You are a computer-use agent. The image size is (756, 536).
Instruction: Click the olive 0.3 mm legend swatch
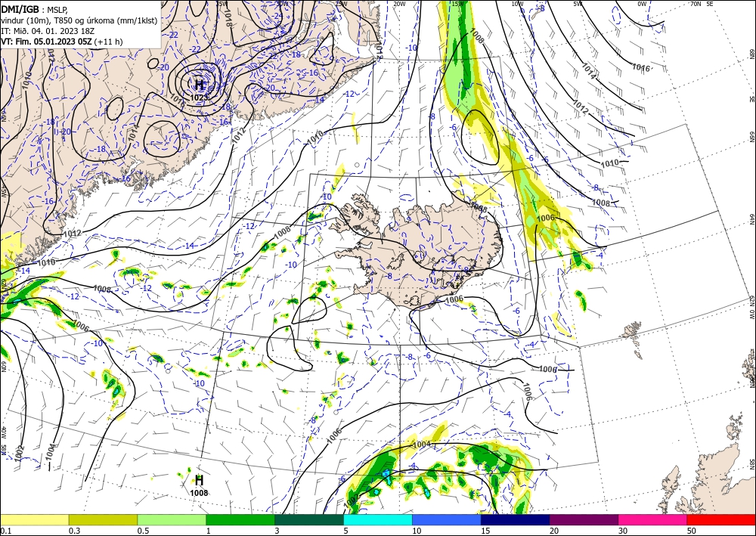(103, 519)
